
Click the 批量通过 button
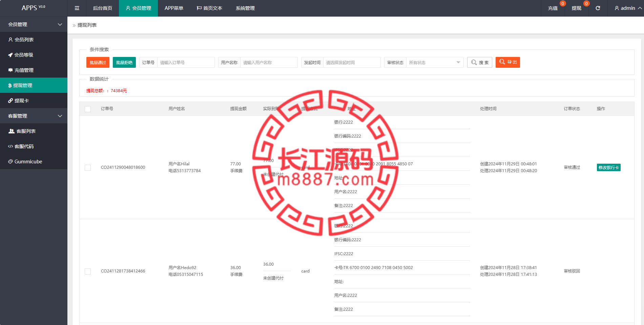click(x=98, y=62)
